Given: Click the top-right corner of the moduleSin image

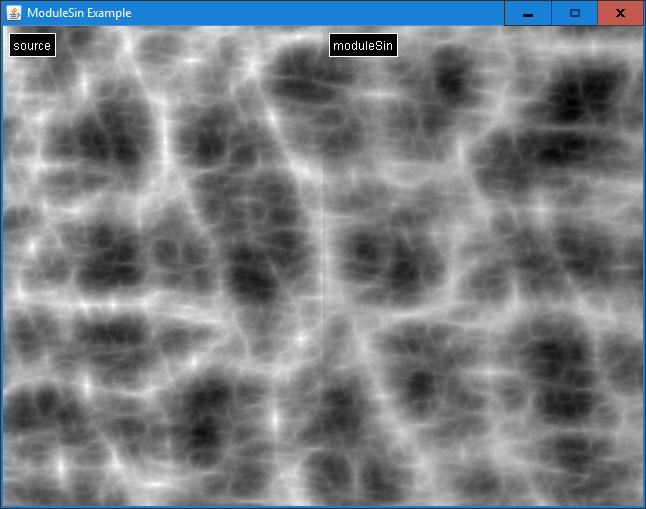Looking at the screenshot, I should (638, 31).
